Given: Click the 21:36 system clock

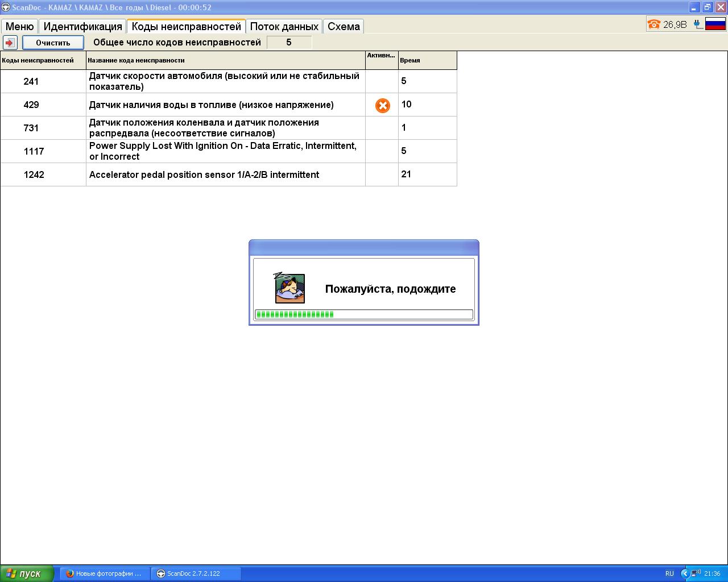Looking at the screenshot, I should (712, 573).
